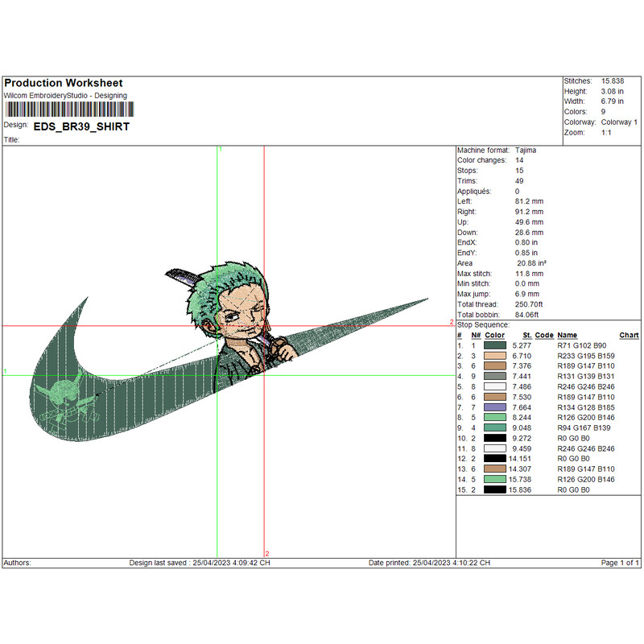Select the peach color swatch for stop 2
Viewport: 644px width, 644px height.
point(495,355)
